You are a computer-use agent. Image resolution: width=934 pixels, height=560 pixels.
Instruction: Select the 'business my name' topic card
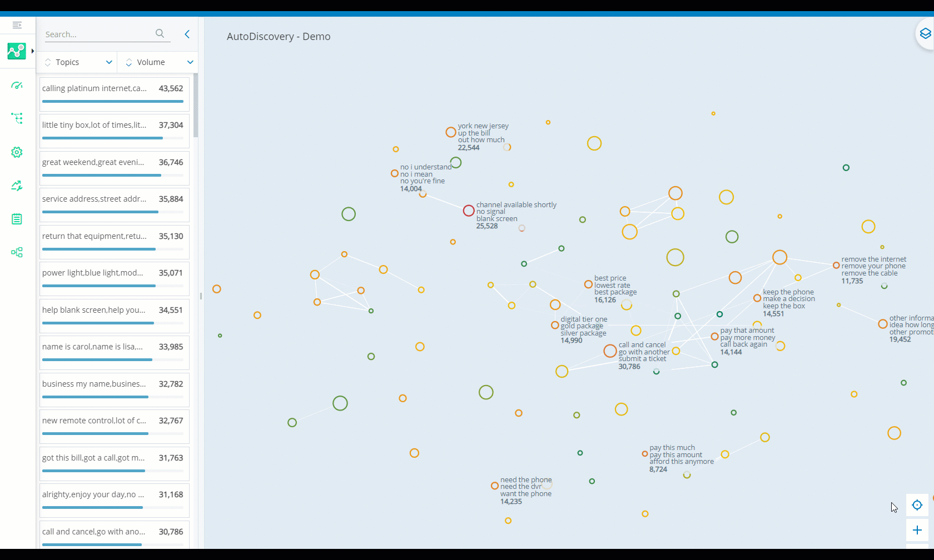click(x=115, y=390)
